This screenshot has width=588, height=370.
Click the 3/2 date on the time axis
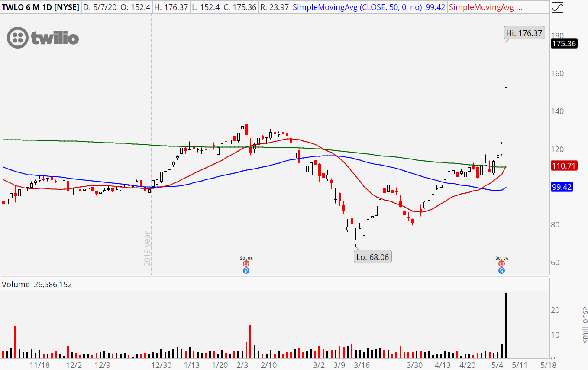point(319,365)
